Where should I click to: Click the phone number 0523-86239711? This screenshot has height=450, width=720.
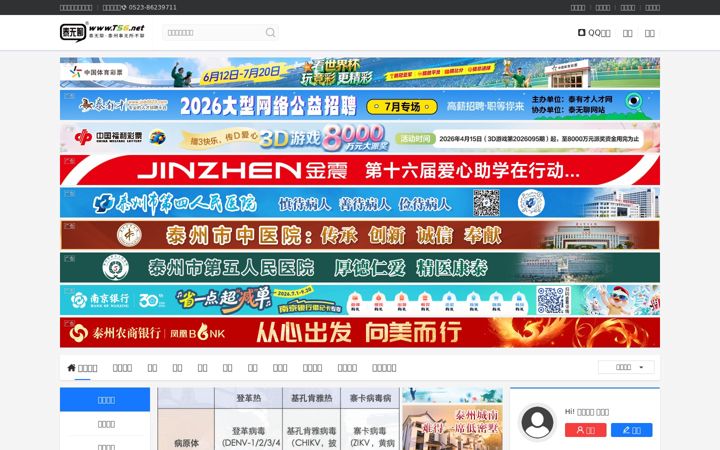pyautogui.click(x=152, y=7)
